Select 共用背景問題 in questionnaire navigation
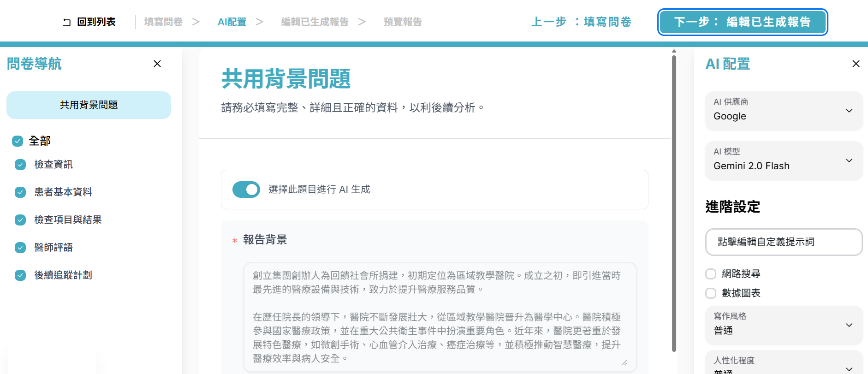This screenshot has height=374, width=868. 89,105
